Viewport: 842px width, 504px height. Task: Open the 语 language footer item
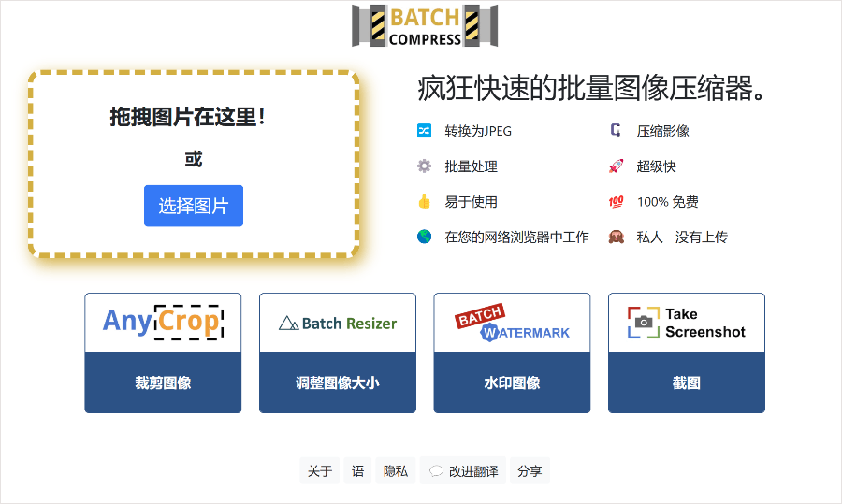coord(357,470)
